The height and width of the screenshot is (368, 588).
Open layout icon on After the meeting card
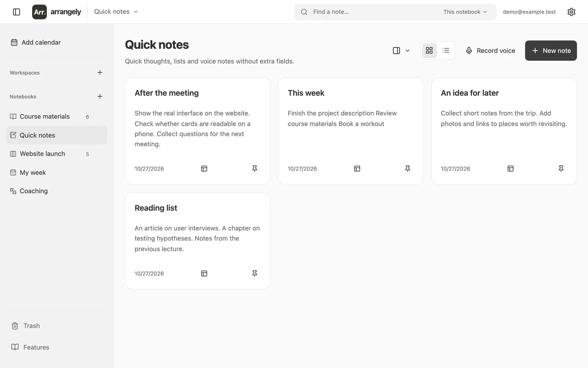click(x=204, y=169)
